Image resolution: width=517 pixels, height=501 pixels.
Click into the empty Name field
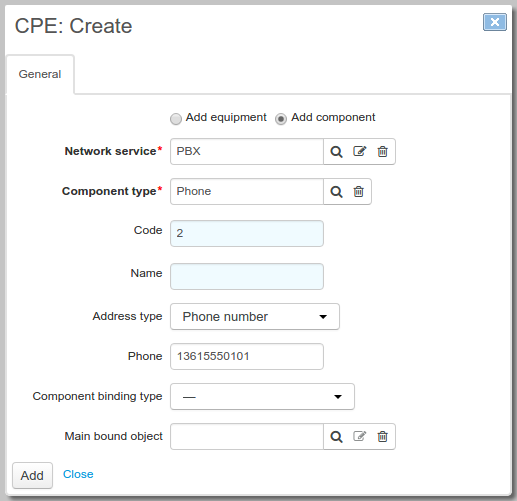point(247,276)
